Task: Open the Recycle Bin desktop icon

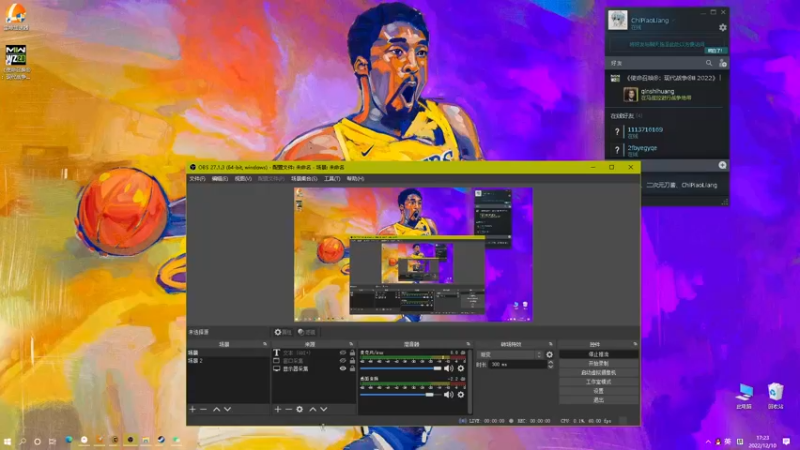Action: coord(776,396)
